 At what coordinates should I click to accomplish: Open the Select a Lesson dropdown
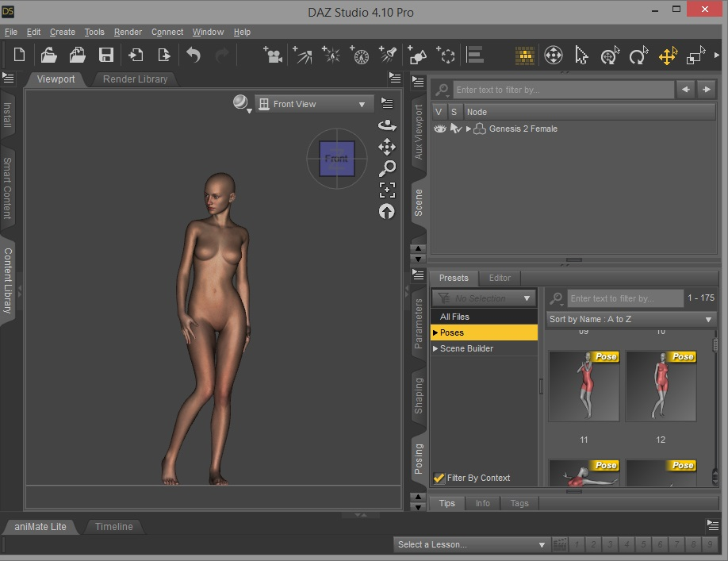[471, 544]
